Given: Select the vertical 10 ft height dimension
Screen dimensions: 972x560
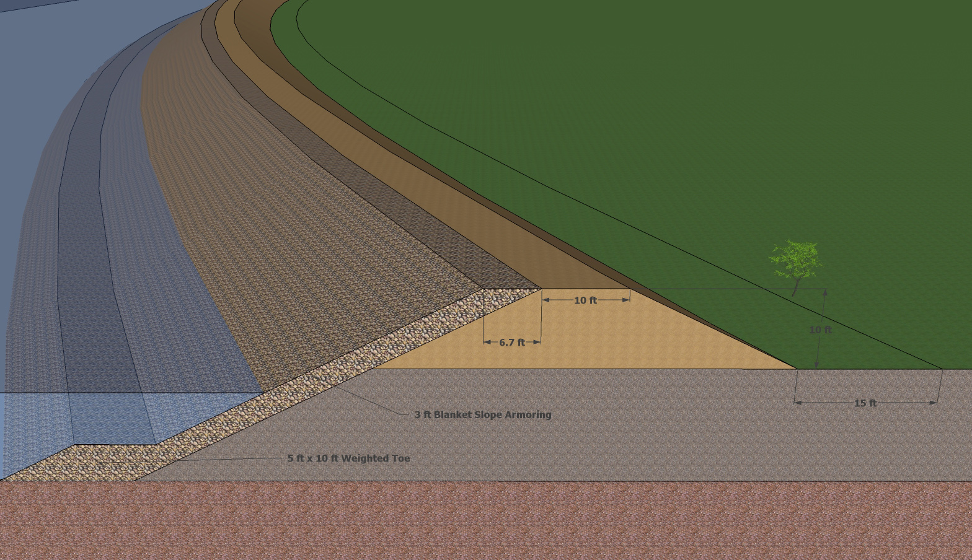Looking at the screenshot, I should coord(820,330).
